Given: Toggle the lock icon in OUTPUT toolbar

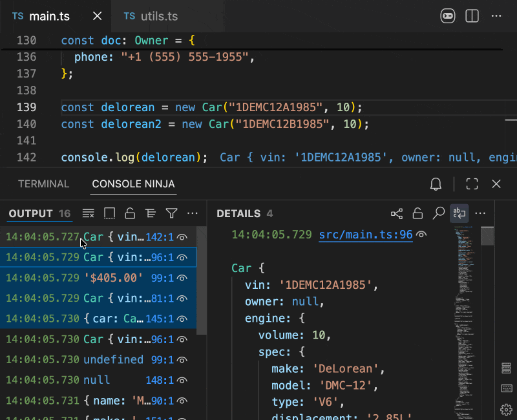Looking at the screenshot, I should point(130,213).
